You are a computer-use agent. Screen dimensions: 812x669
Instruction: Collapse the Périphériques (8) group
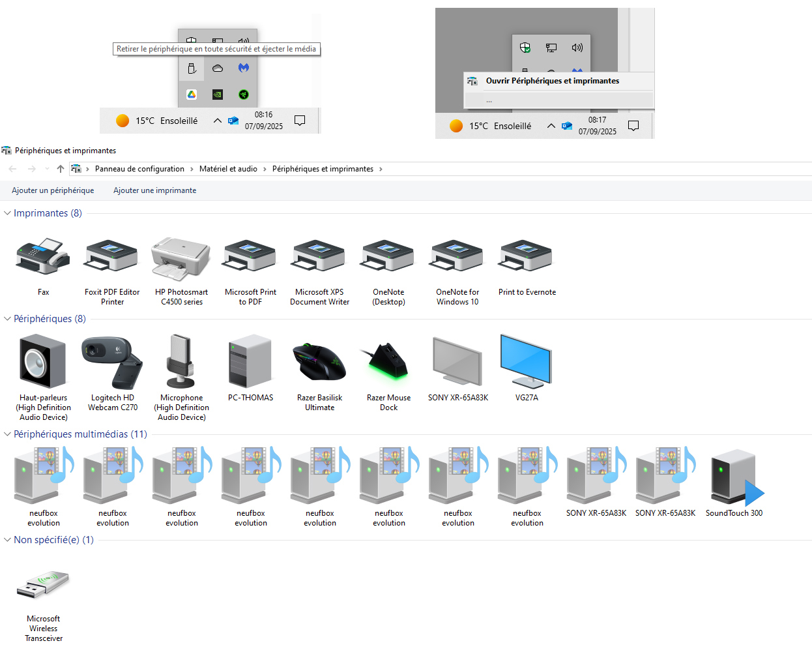(8, 319)
